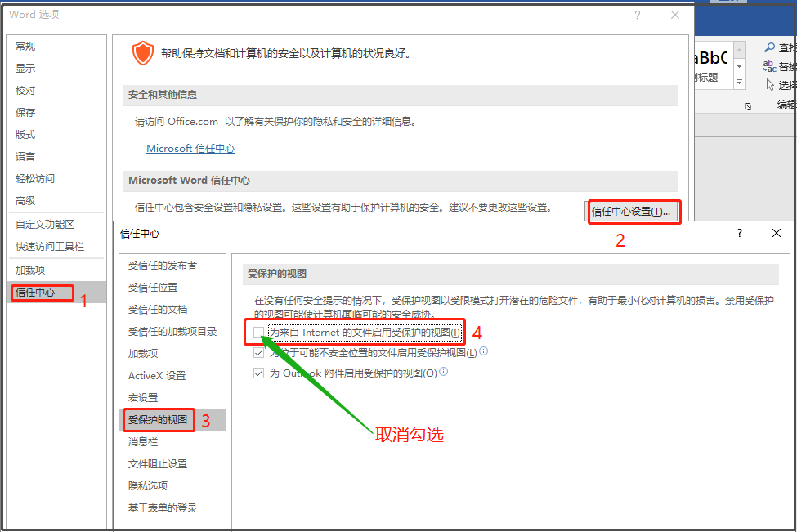The height and width of the screenshot is (532, 797).
Task: Uncheck protected view for Internet files
Action: click(259, 333)
